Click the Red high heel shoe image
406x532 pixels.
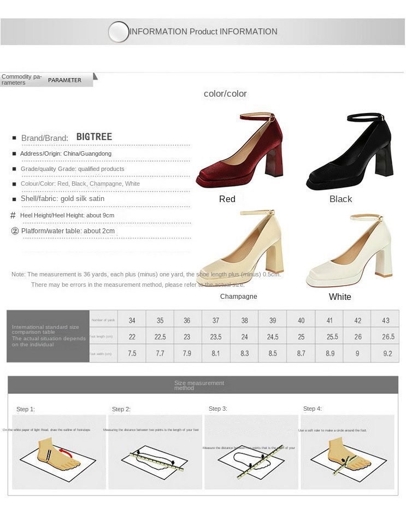click(x=240, y=152)
